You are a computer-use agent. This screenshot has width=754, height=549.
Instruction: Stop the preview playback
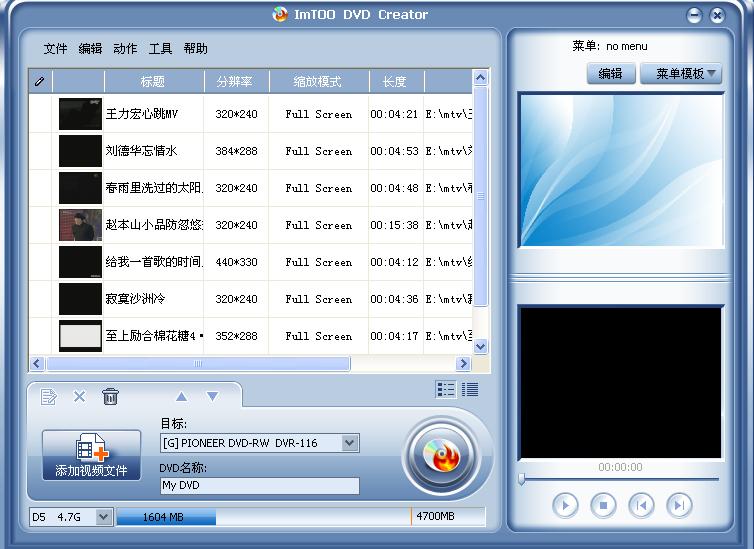click(603, 505)
